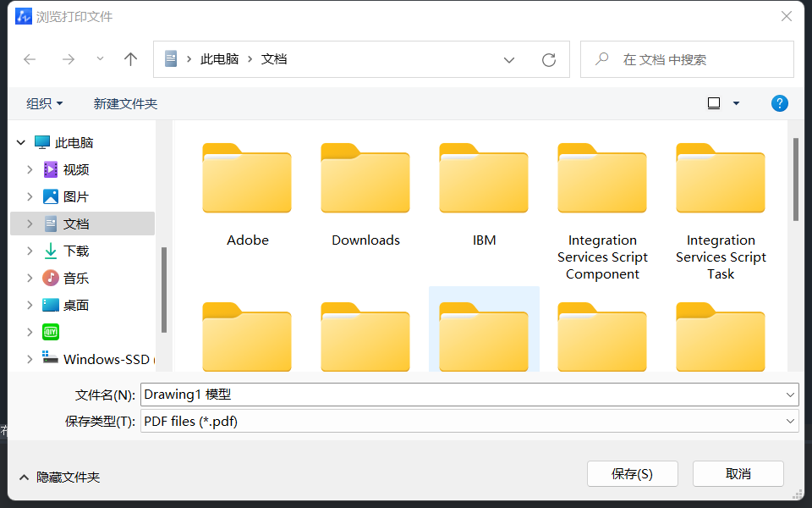The image size is (812, 508).
Task: Open 视频 in the navigation pane
Action: [x=66, y=169]
